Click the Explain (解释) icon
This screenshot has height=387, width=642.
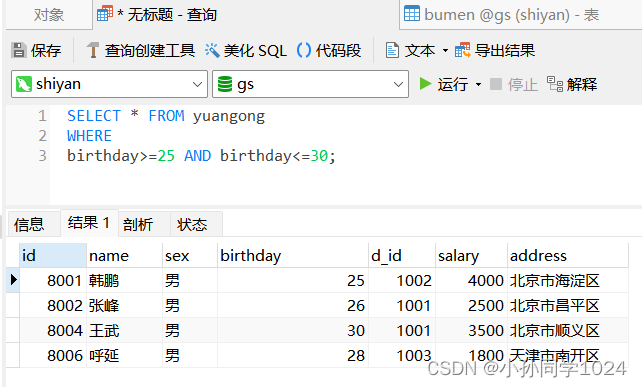point(555,84)
